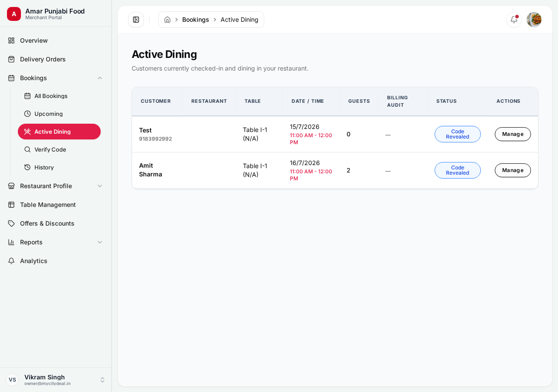Navigate to Offers & Discounts

(56, 223)
